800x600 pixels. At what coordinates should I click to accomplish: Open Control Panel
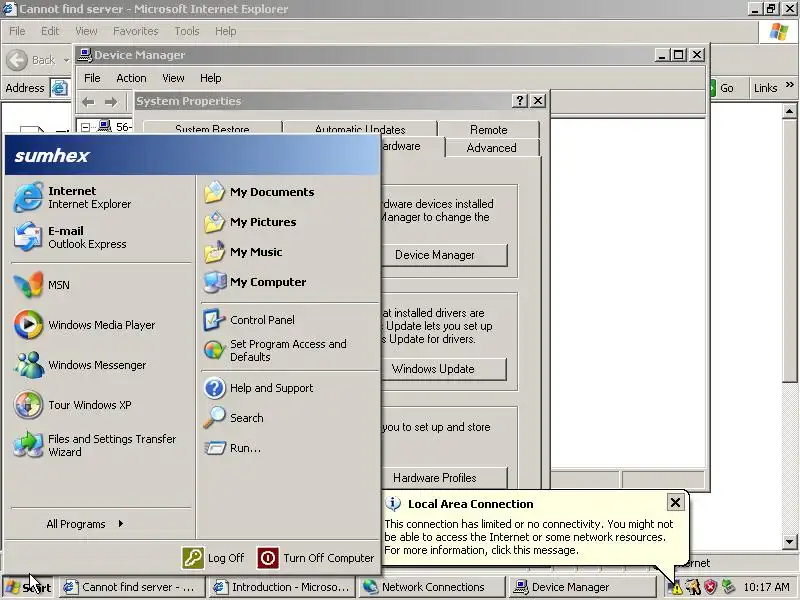pos(289,320)
